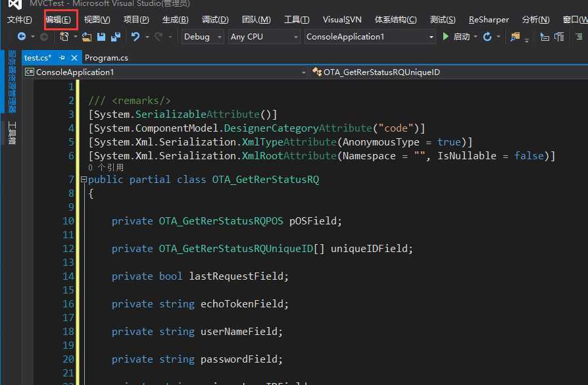
Task: Open the Navigate Backward history dropdown arrow
Action: click(x=33, y=37)
